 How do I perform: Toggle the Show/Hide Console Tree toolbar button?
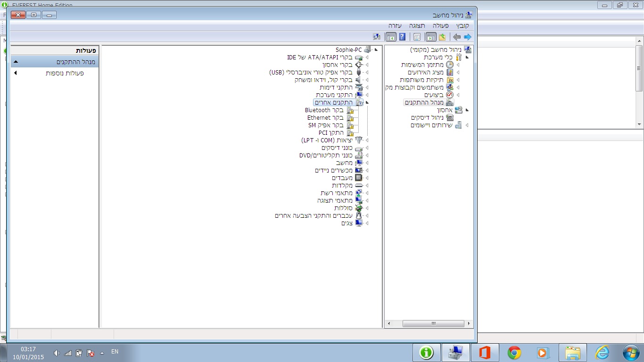point(430,37)
